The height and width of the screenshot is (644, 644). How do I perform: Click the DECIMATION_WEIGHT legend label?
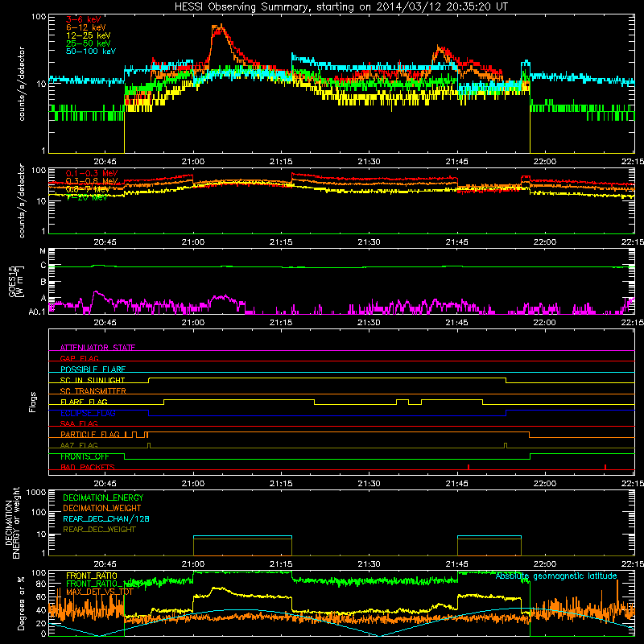pyautogui.click(x=102, y=509)
